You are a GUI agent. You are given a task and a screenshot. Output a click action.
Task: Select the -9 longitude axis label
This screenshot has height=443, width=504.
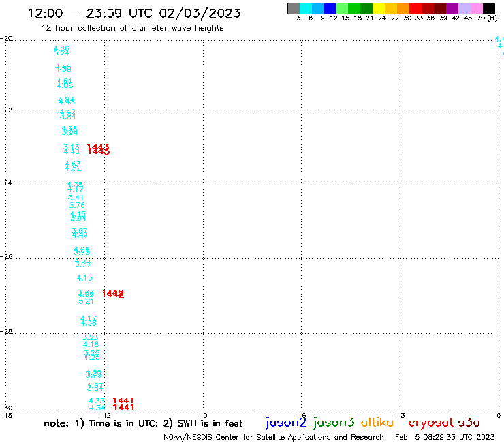[203, 415]
